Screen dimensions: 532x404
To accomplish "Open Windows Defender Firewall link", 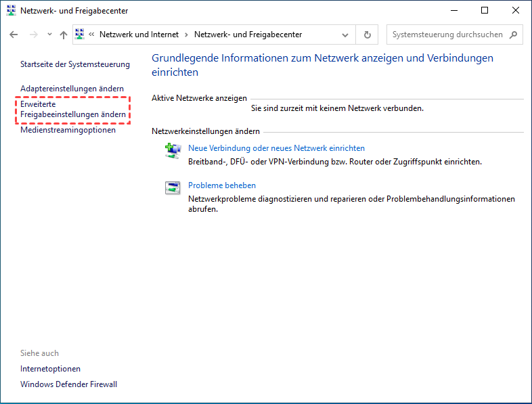I will click(68, 384).
